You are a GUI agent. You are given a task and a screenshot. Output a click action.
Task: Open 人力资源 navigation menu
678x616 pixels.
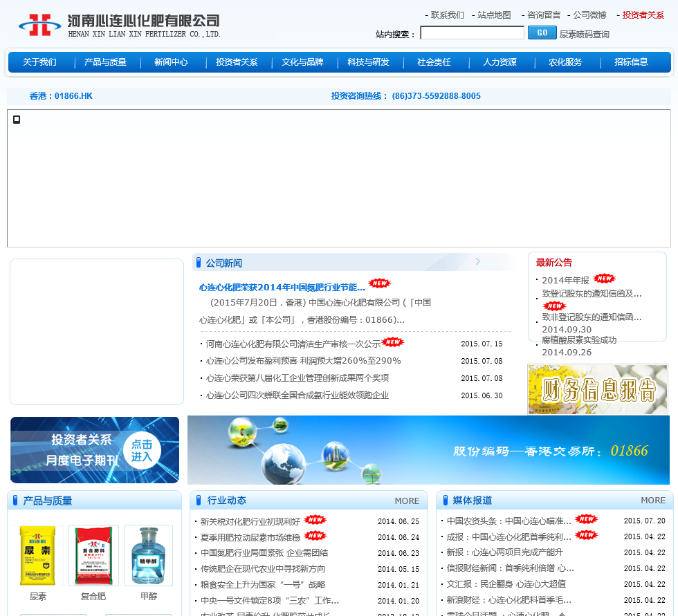500,62
